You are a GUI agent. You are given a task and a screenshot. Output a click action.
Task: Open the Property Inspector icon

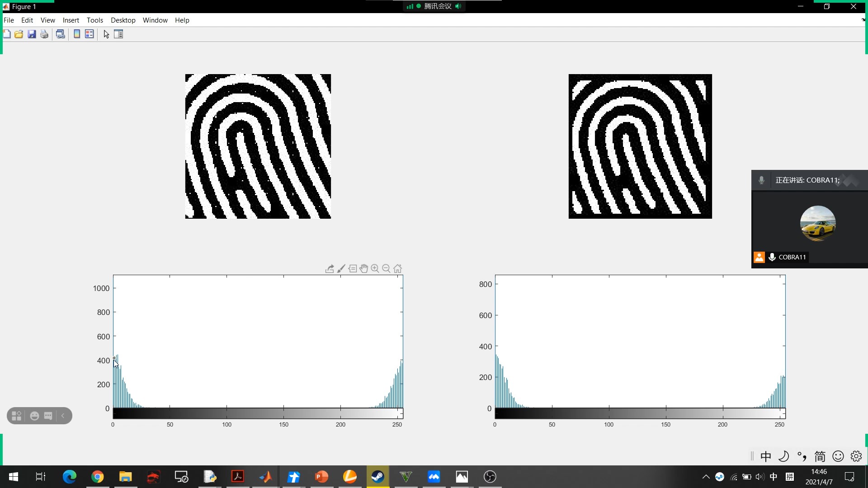click(x=118, y=34)
